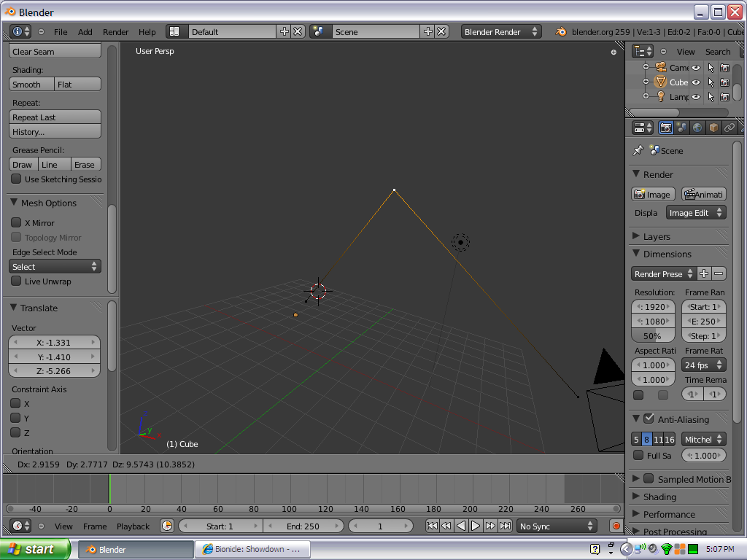The width and height of the screenshot is (747, 560).
Task: Expand the Camera item in the Outliner
Action: pos(646,67)
